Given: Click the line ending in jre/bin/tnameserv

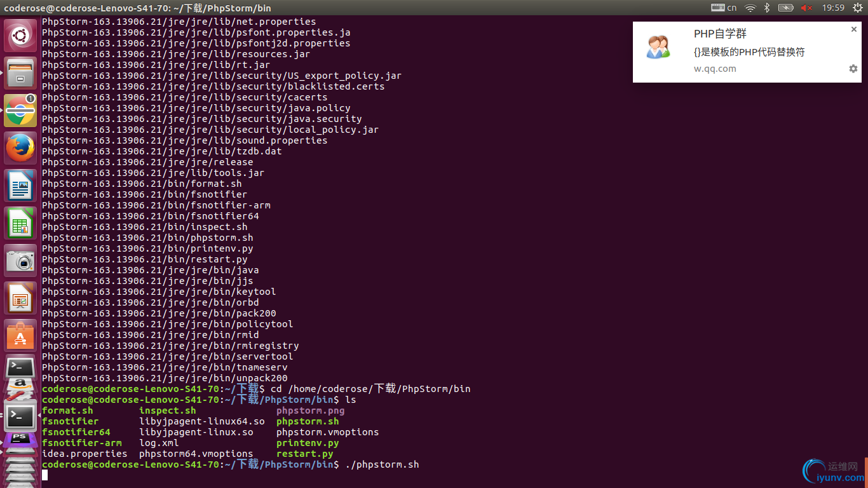Looking at the screenshot, I should click(165, 367).
